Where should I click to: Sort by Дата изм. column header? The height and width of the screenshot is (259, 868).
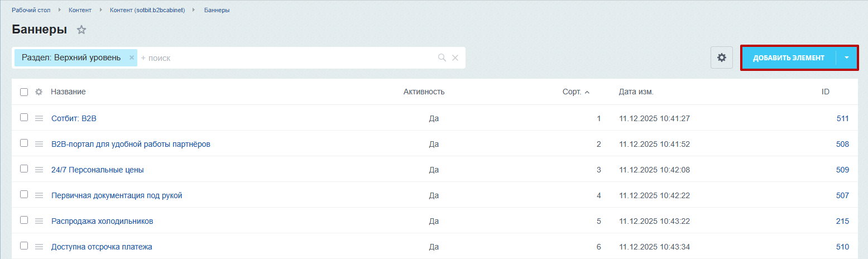(x=636, y=92)
